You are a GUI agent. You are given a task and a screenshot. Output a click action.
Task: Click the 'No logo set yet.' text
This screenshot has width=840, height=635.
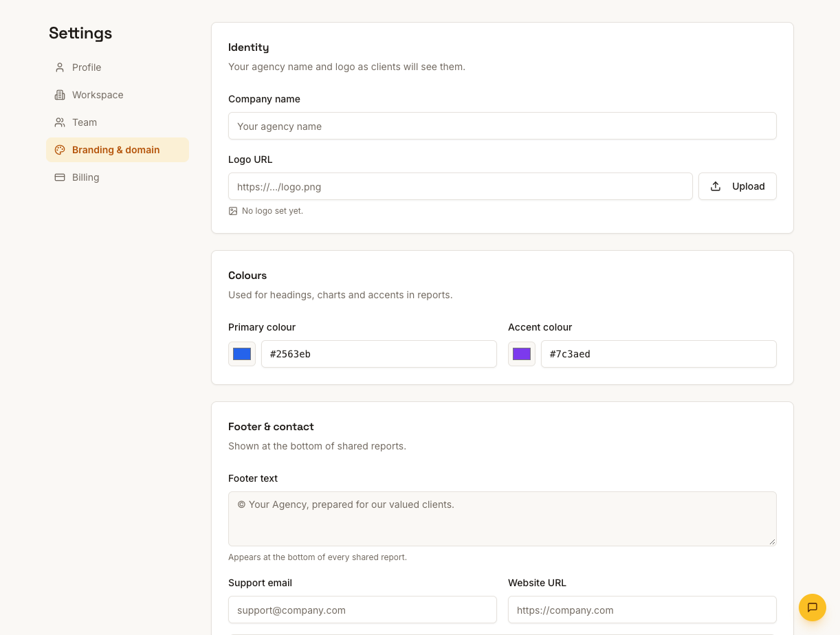click(272, 211)
